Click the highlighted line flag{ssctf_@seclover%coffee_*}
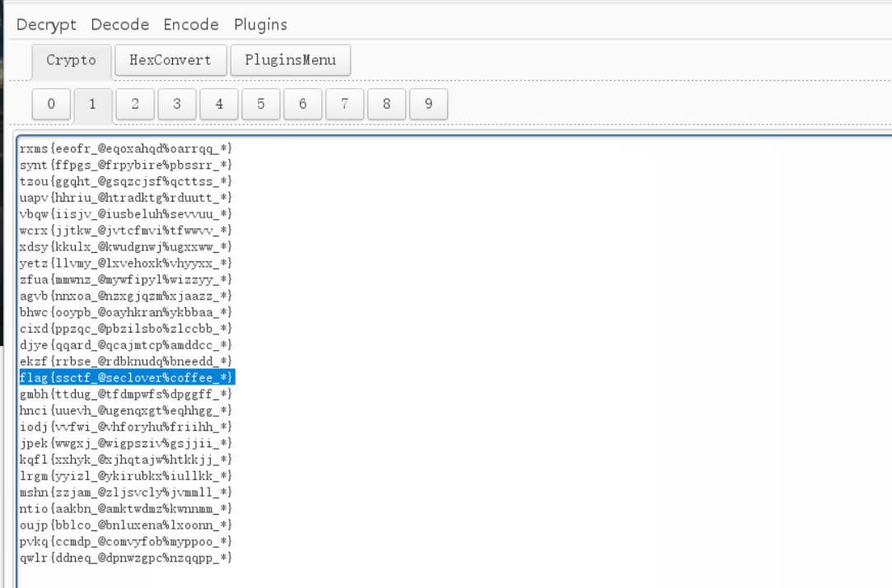This screenshot has height=588, width=892. (x=126, y=378)
